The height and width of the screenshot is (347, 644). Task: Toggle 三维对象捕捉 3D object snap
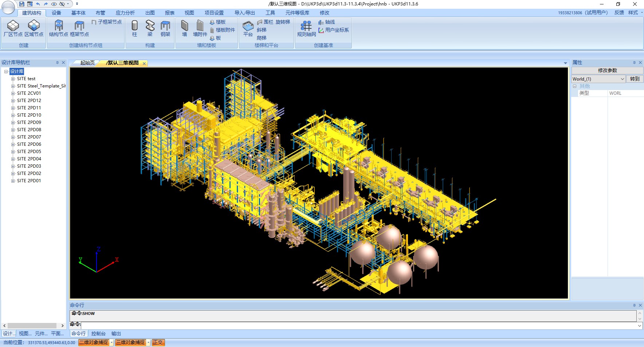[x=130, y=342]
